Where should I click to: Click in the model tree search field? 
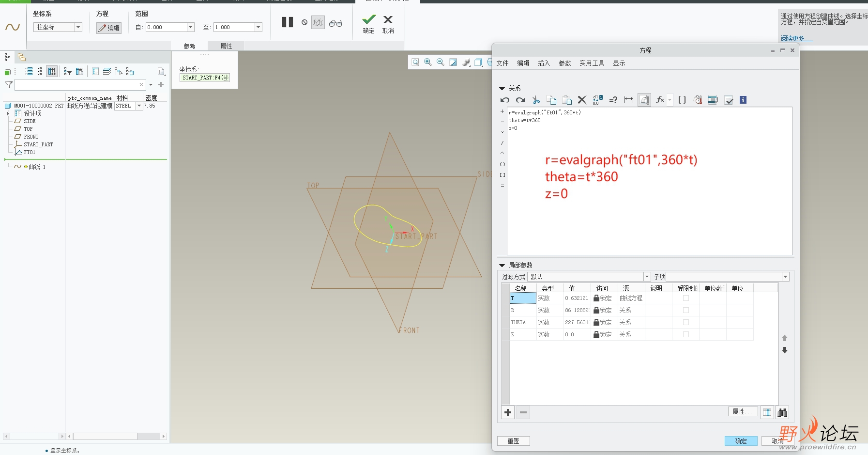click(80, 85)
